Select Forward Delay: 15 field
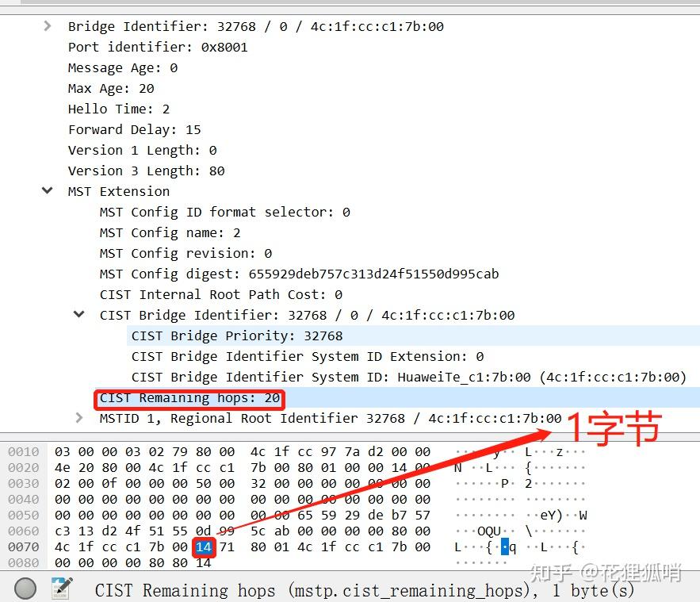Image resolution: width=700 pixels, height=602 pixels. coord(135,129)
